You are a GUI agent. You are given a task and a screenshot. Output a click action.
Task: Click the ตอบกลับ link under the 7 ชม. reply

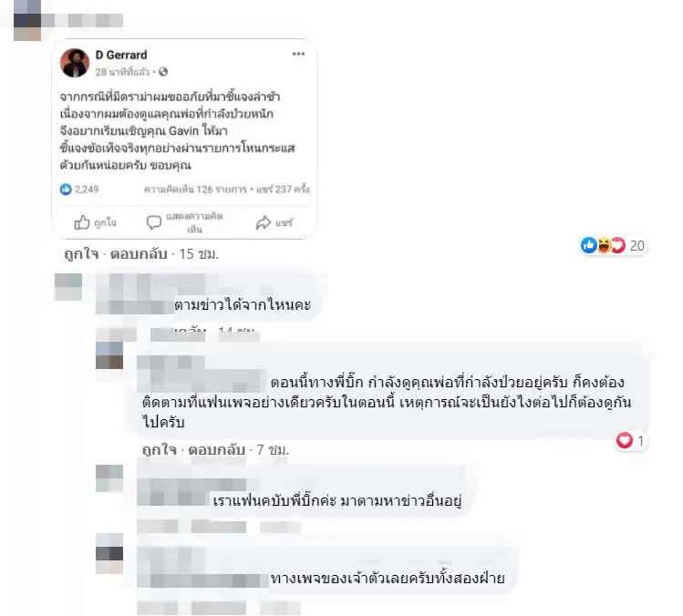point(216,450)
